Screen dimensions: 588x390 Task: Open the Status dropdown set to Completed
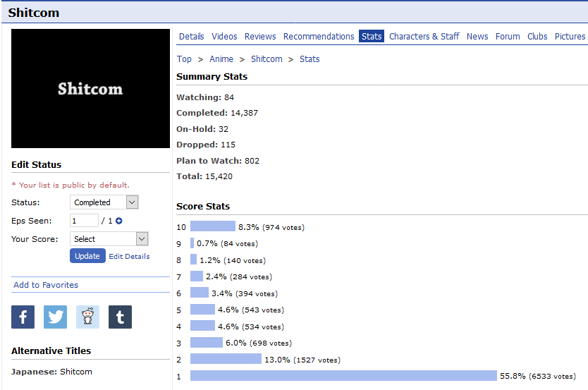coord(104,202)
